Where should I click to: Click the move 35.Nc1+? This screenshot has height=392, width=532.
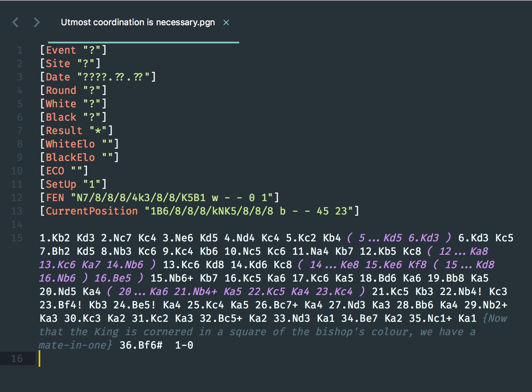click(431, 318)
